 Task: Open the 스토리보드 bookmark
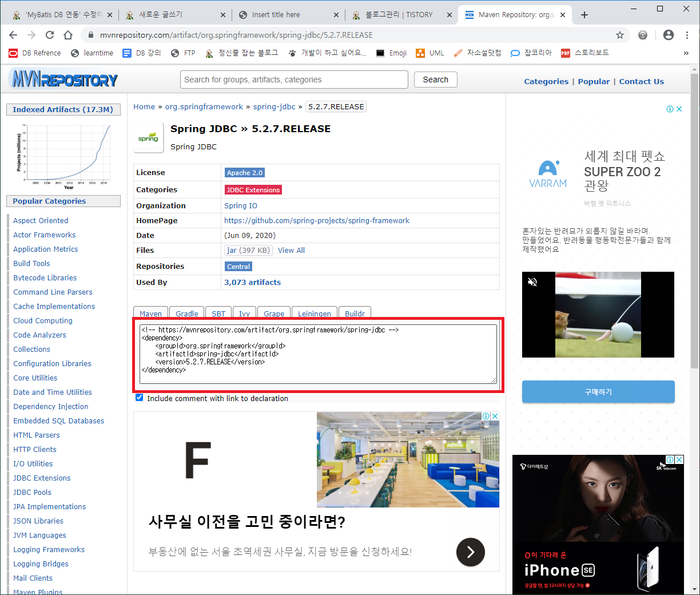tap(584, 53)
